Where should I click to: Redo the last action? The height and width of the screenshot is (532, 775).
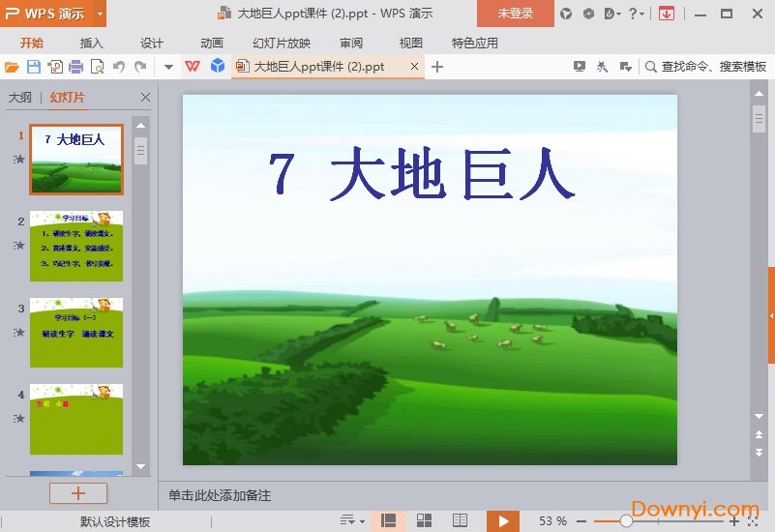pos(140,67)
